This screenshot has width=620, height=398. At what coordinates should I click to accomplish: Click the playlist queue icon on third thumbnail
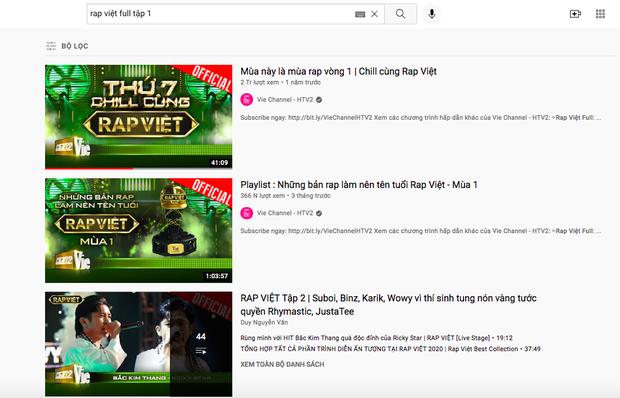click(201, 351)
